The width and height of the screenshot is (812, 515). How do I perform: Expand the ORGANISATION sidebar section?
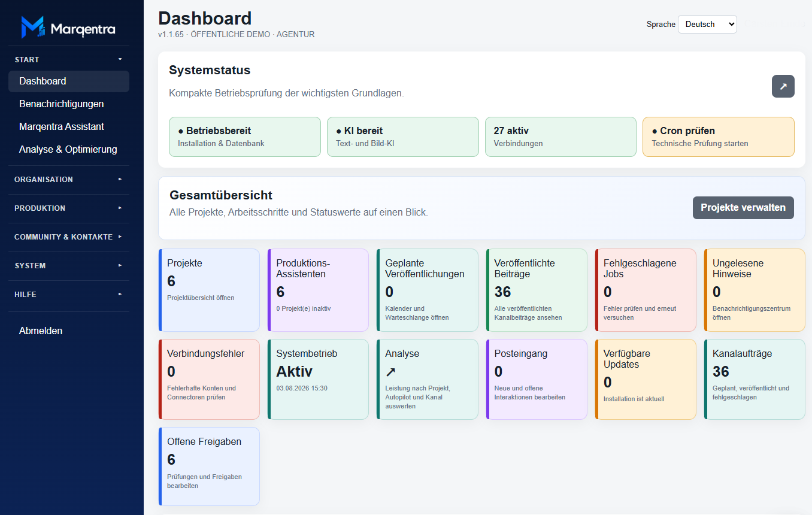(69, 179)
